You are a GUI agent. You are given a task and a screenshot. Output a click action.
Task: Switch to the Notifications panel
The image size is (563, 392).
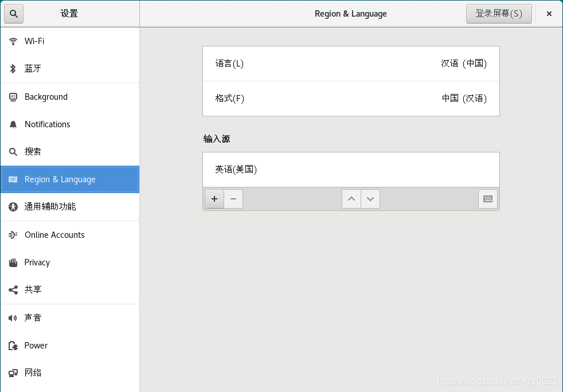click(x=70, y=124)
